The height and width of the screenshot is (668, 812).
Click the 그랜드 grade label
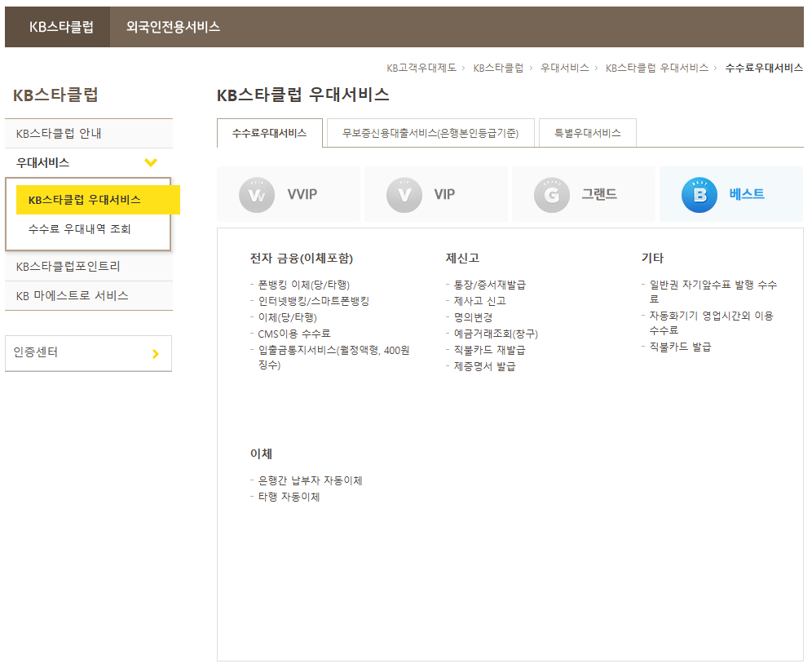pyautogui.click(x=599, y=194)
